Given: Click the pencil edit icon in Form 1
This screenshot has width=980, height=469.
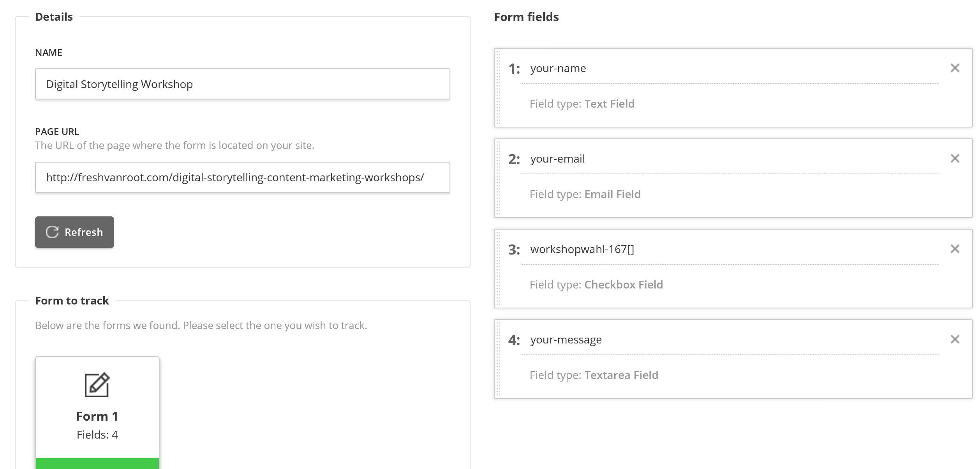Looking at the screenshot, I should click(97, 385).
